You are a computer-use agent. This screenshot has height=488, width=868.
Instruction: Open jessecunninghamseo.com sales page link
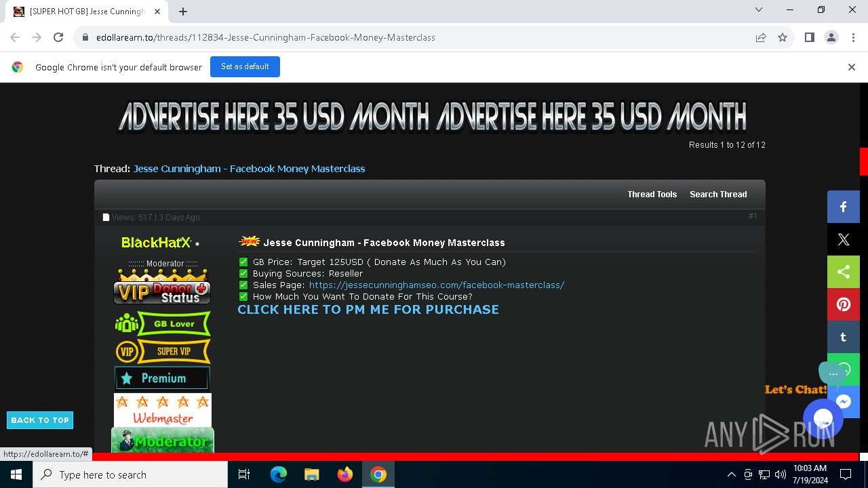[437, 285]
